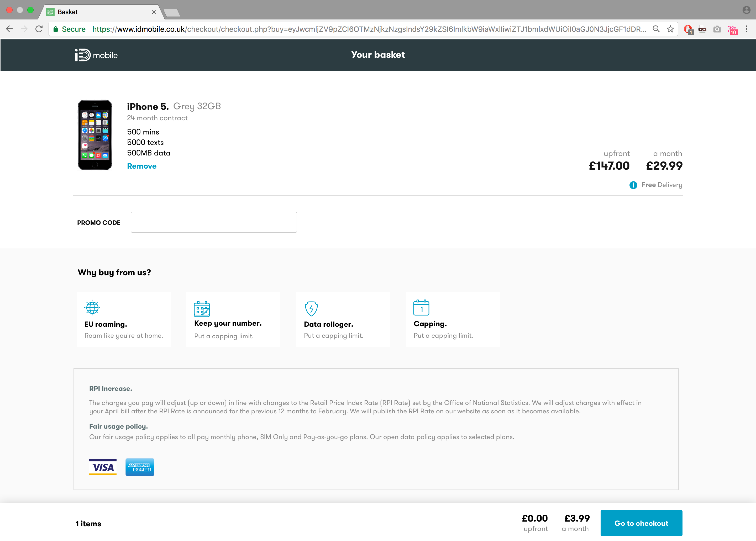Click the Capping calendar icon

tap(421, 308)
